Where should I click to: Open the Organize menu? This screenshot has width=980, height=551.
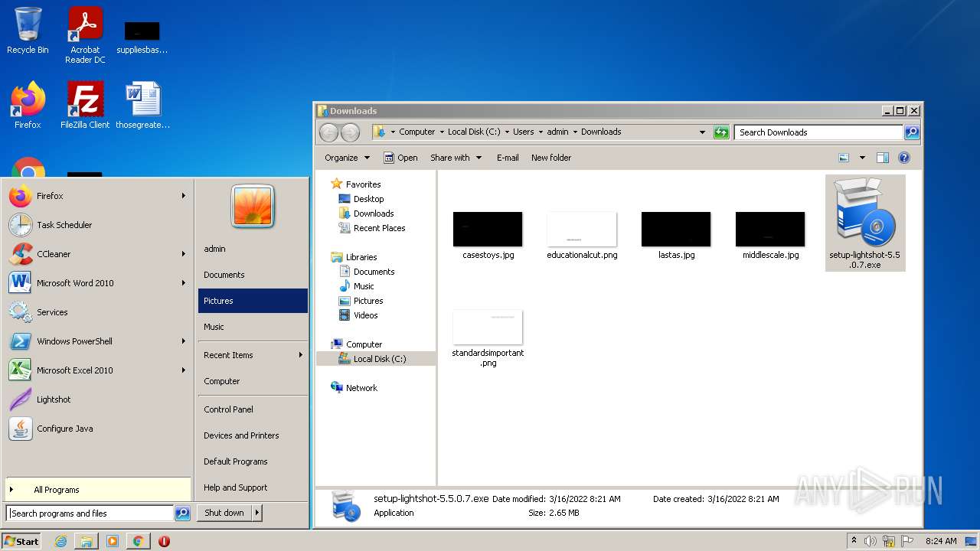[x=347, y=158]
